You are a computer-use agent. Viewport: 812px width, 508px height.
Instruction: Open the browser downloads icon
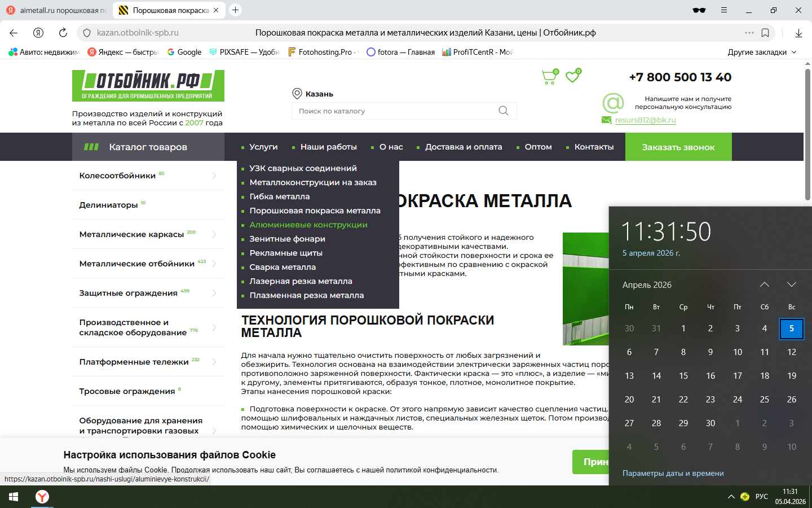coord(798,33)
